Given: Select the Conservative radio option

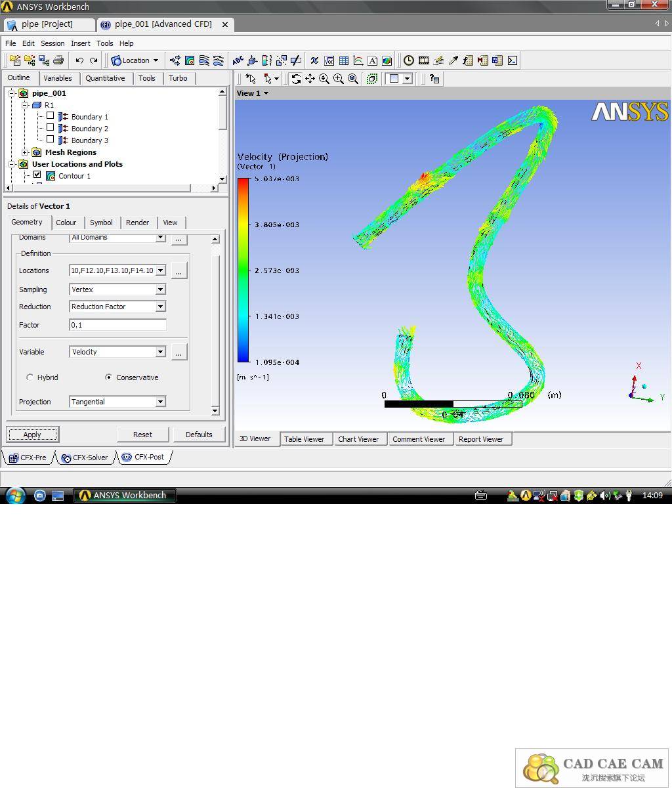Looking at the screenshot, I should pyautogui.click(x=109, y=377).
